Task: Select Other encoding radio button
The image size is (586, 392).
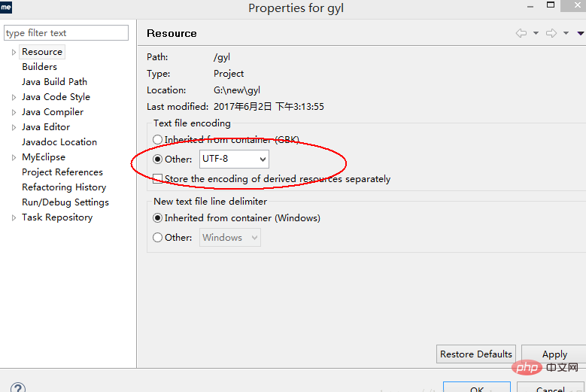Action: coord(157,160)
